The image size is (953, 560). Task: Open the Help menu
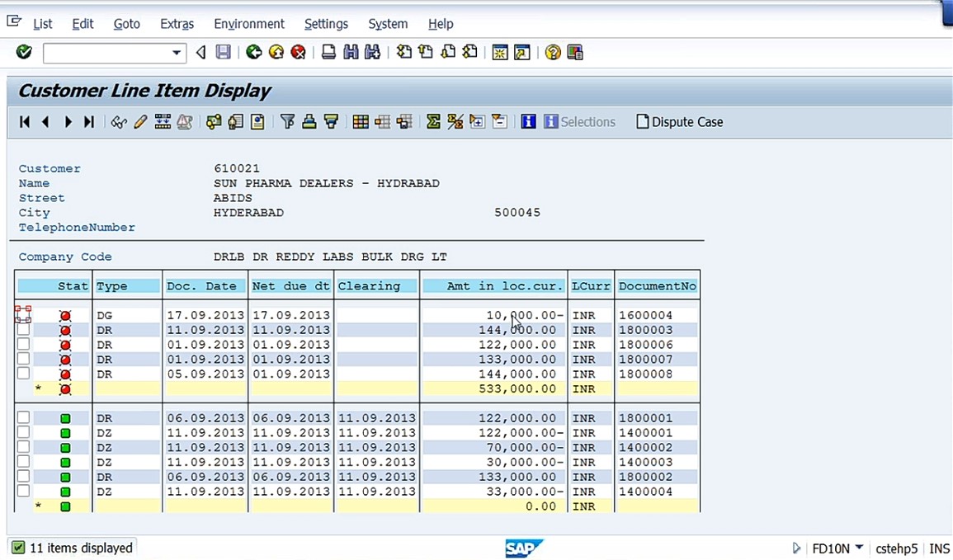point(441,24)
